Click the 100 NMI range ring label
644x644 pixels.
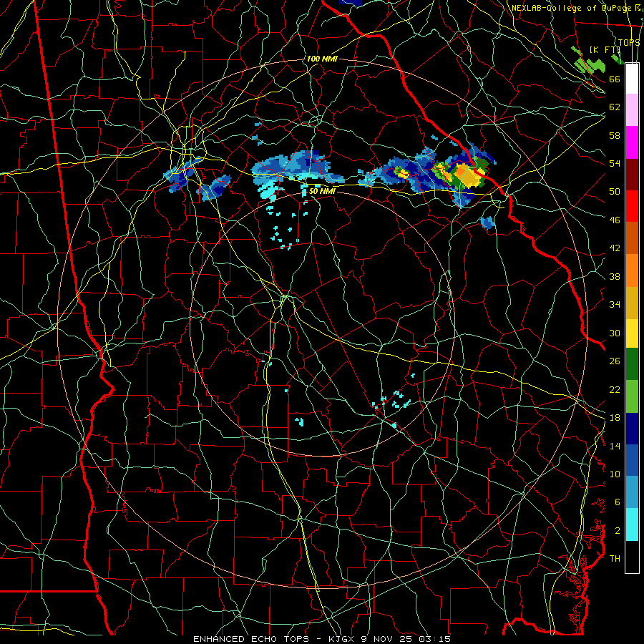point(322,59)
